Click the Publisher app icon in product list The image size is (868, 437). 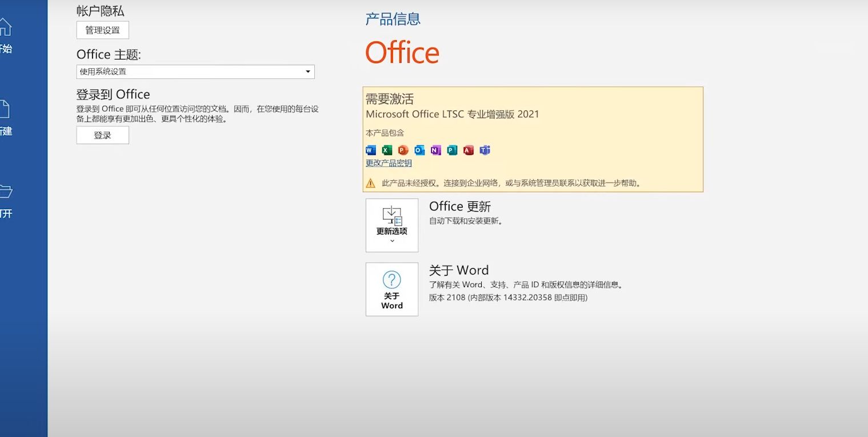(x=452, y=150)
